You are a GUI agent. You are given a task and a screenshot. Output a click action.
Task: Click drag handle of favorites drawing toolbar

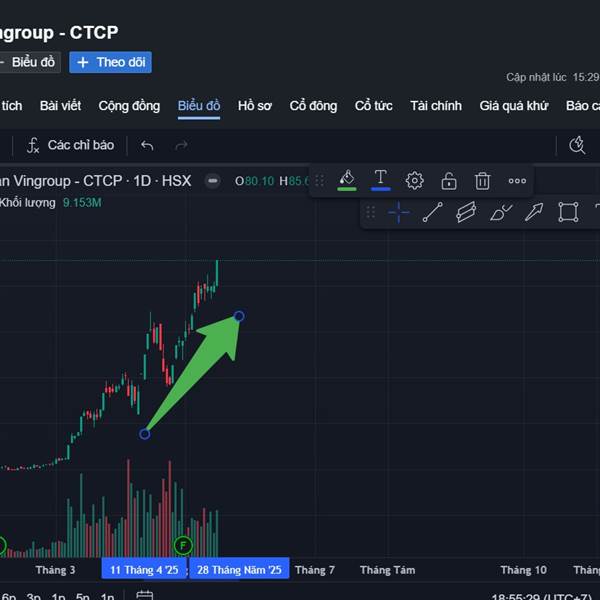point(370,212)
